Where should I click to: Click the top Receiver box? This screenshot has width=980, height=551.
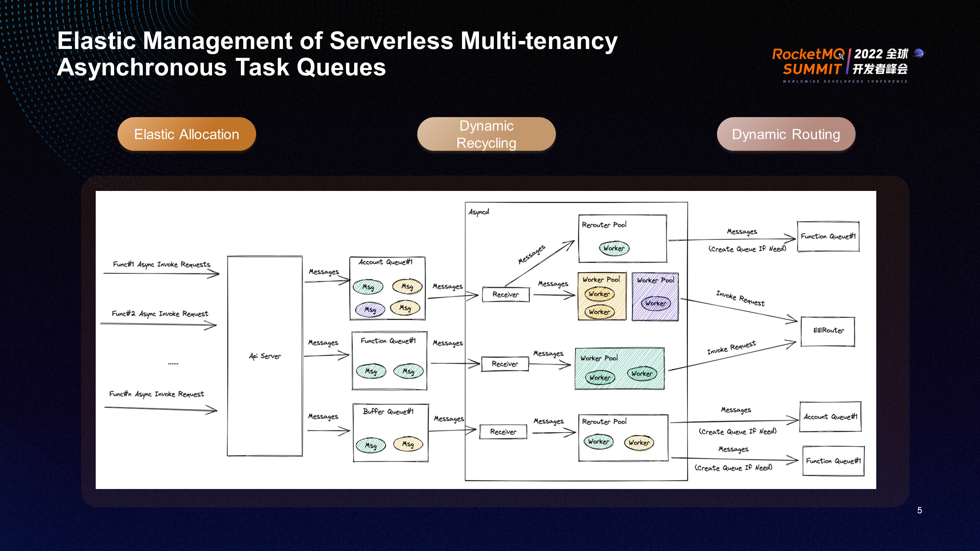(x=506, y=294)
